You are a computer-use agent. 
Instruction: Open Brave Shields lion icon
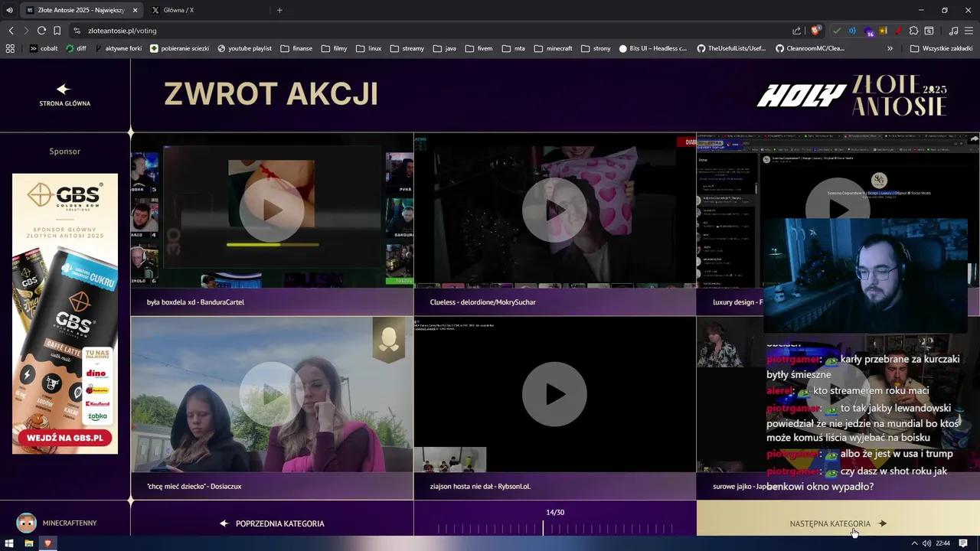pos(815,31)
